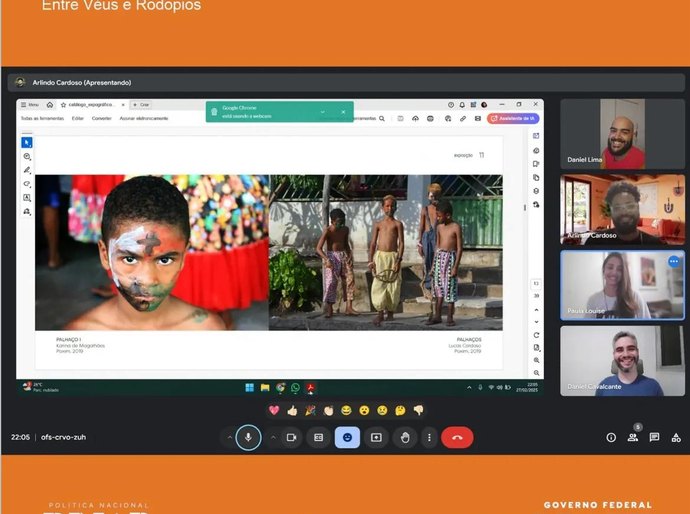
Task: Open options on Paula Louise tile
Action: tap(674, 261)
